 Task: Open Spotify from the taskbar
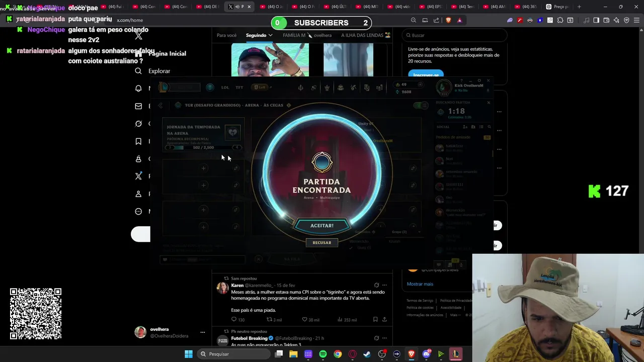(323, 354)
